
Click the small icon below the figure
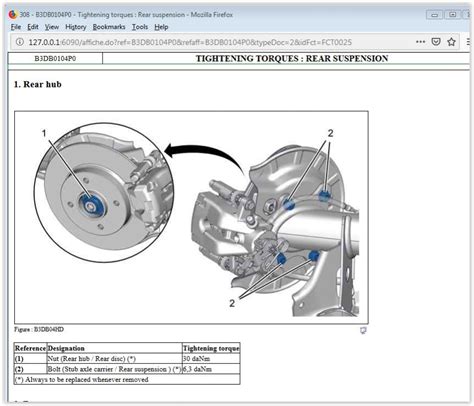pyautogui.click(x=363, y=330)
